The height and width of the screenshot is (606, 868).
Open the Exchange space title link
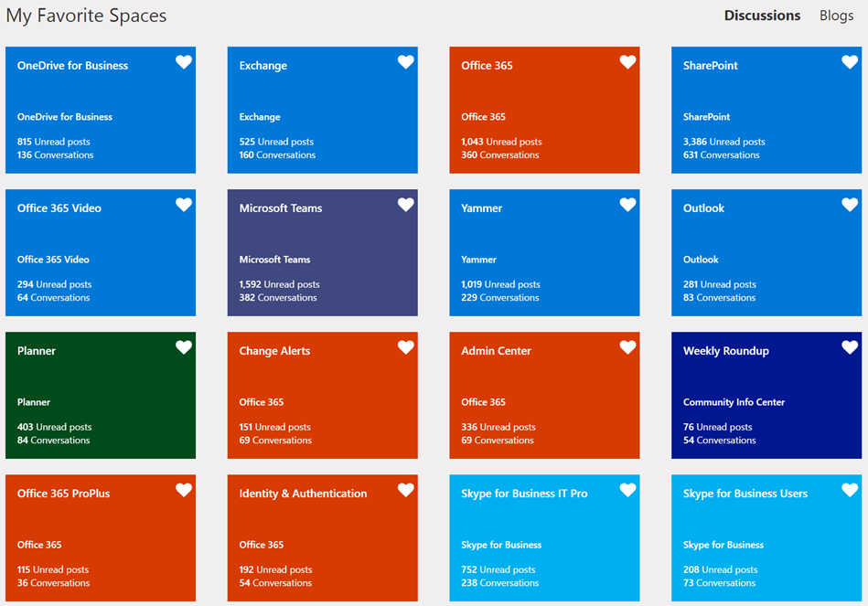(x=263, y=66)
